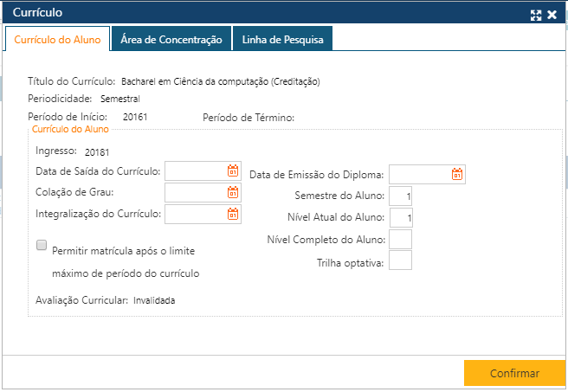Enable Permitir matrícula após o limite checkbox
This screenshot has height=392, width=568.
click(42, 246)
